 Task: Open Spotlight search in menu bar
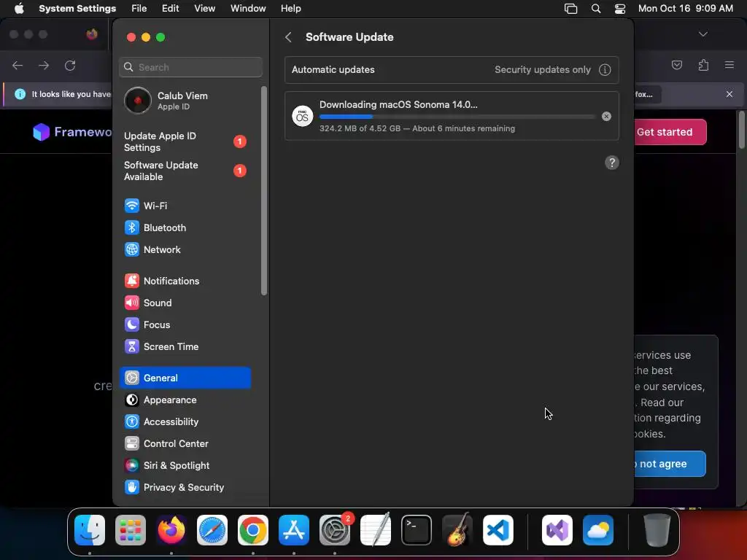pyautogui.click(x=595, y=9)
